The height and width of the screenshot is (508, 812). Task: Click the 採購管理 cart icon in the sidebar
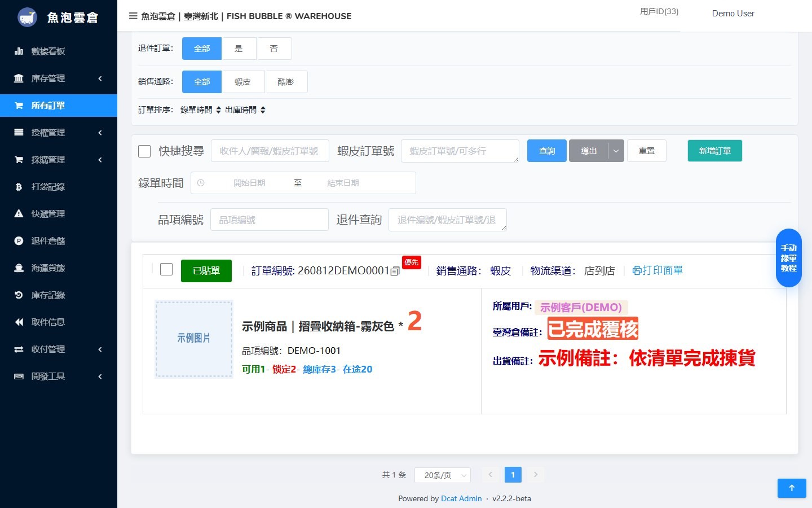[19, 160]
